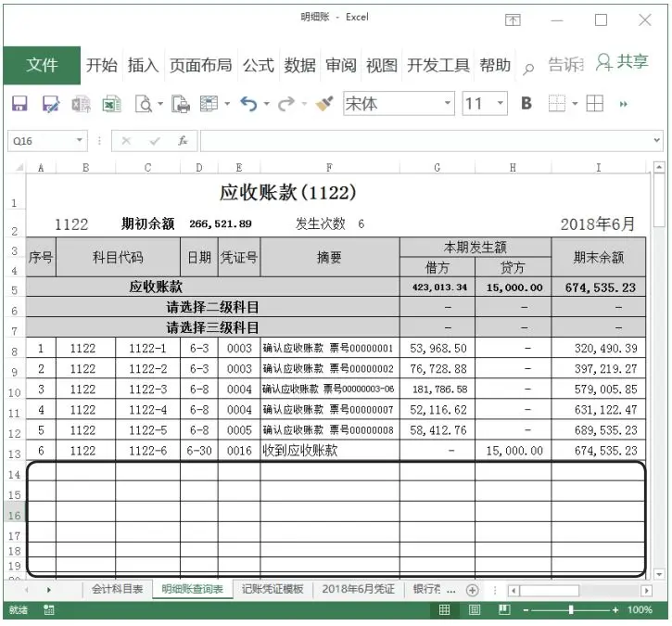Switch to Page Layout view
The image size is (672, 626).
point(475,609)
